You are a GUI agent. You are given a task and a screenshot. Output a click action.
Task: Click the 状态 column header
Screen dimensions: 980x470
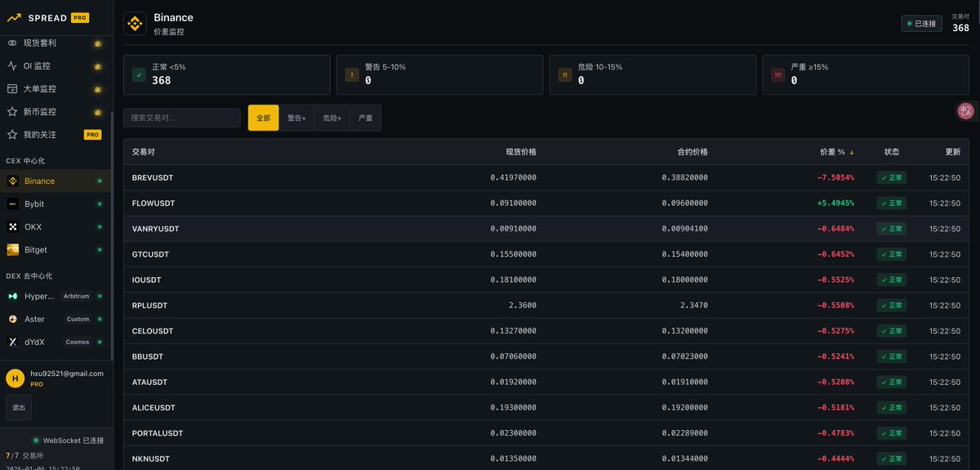click(x=892, y=152)
